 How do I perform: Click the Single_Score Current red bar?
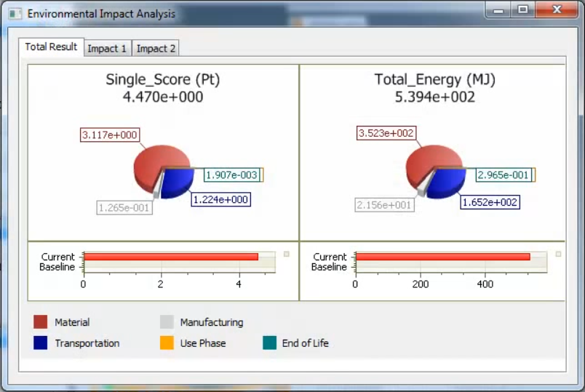coord(171,257)
